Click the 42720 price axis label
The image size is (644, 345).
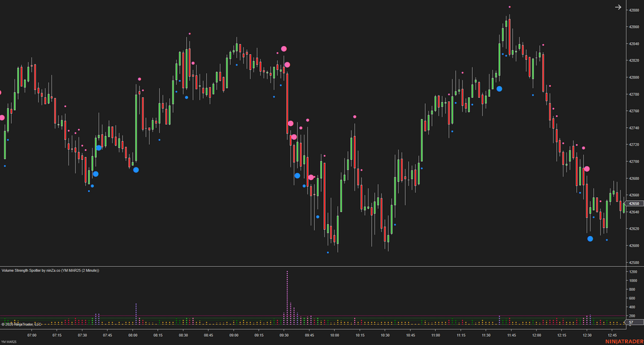pyautogui.click(x=634, y=145)
